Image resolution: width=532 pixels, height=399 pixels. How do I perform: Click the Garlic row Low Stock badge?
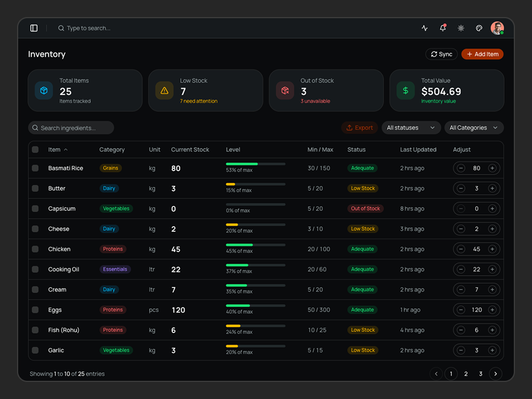(363, 350)
